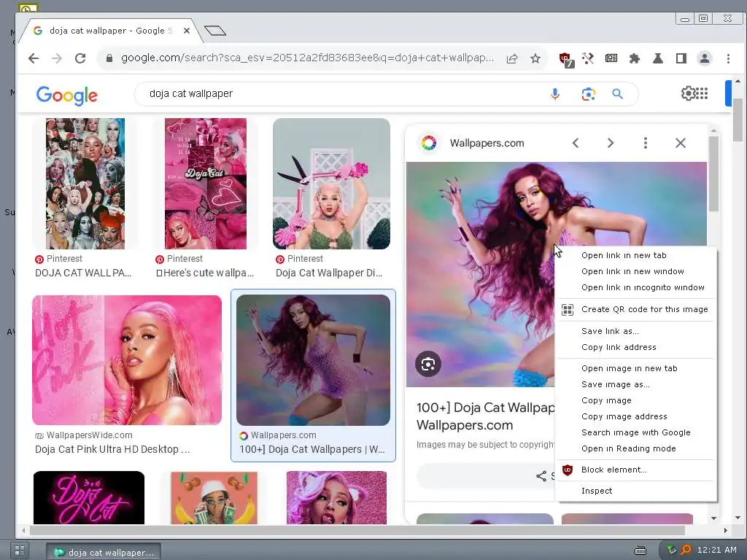Open the banana background thumbnail
This screenshot has height=560, width=747.
pyautogui.click(x=214, y=497)
